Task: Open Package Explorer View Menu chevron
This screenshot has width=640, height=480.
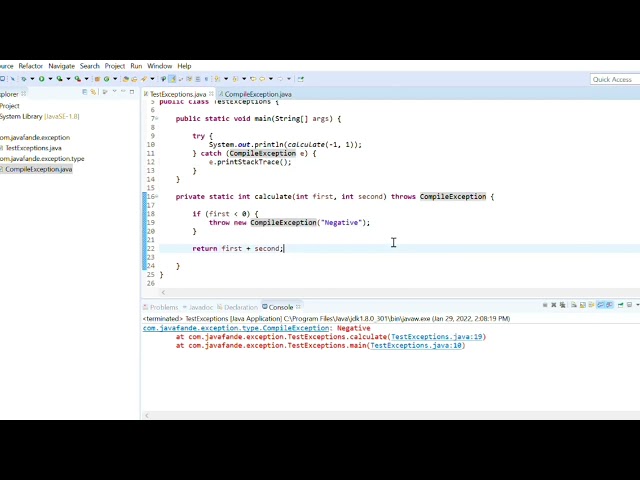Action: point(114,91)
